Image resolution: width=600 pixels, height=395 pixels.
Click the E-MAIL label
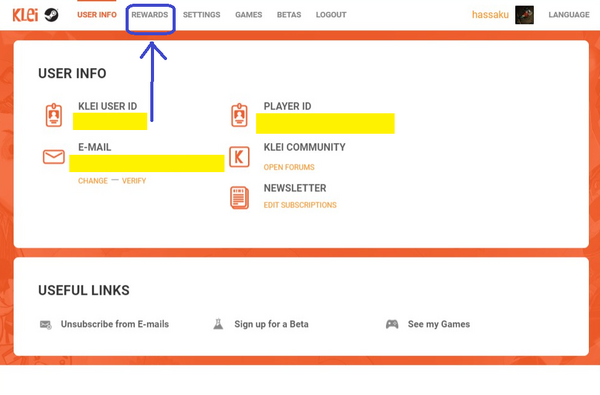tap(95, 147)
